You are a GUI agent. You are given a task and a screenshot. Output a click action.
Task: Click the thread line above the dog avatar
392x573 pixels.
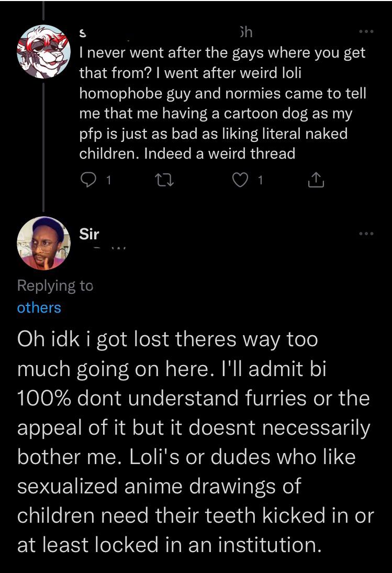(x=43, y=10)
